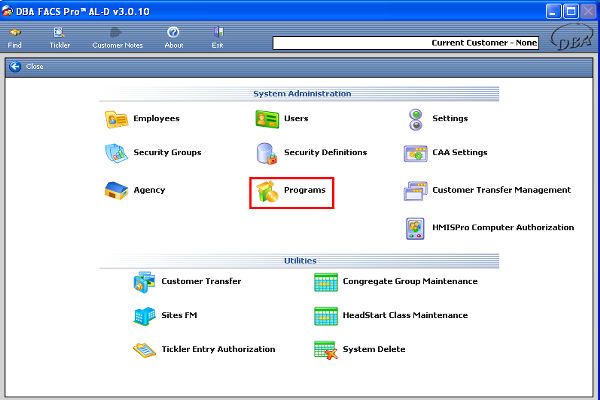Click the Employees label
Viewport: 600px width, 400px height.
[x=156, y=118]
